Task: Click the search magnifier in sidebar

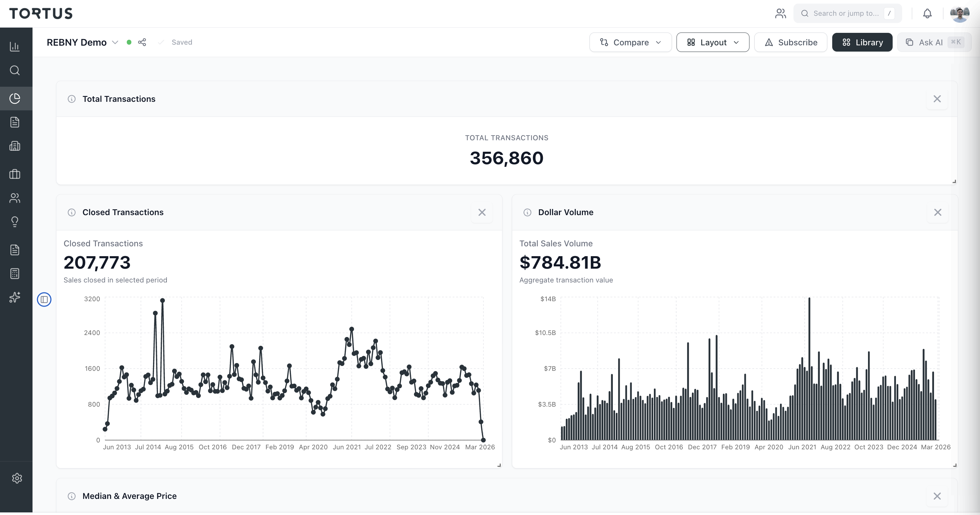Action: (14, 70)
